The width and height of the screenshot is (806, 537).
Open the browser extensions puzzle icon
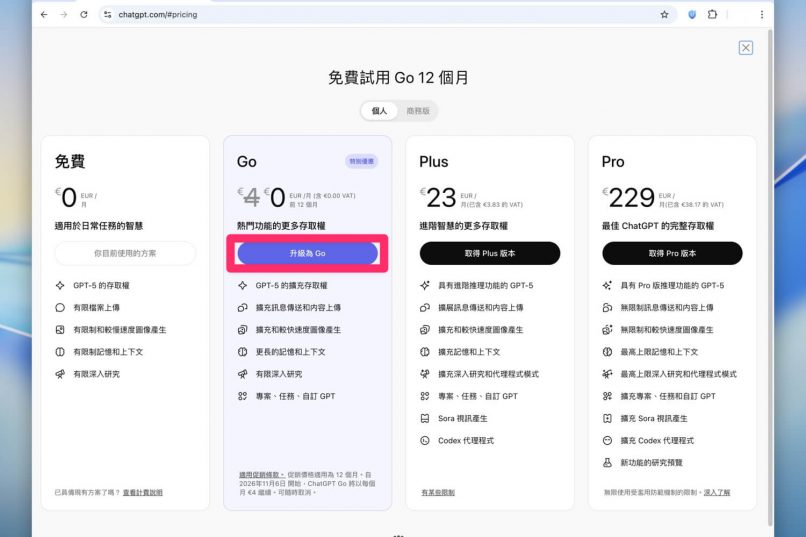[x=713, y=15]
